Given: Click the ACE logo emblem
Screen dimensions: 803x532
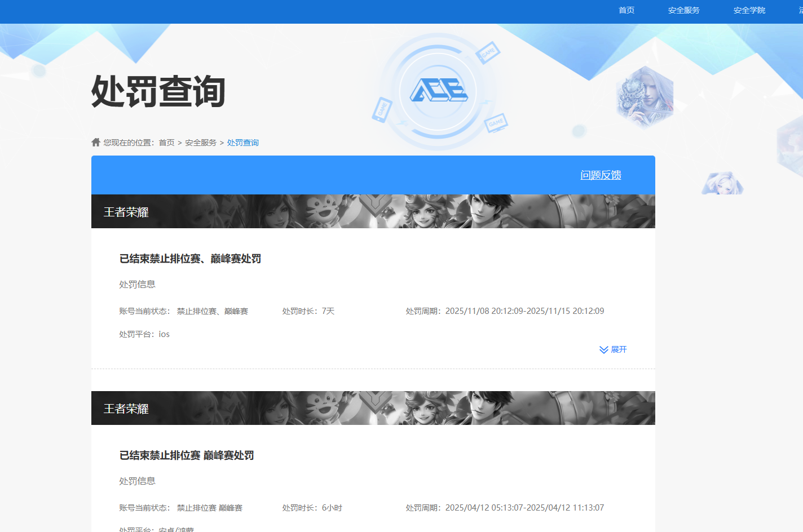Looking at the screenshot, I should (438, 90).
